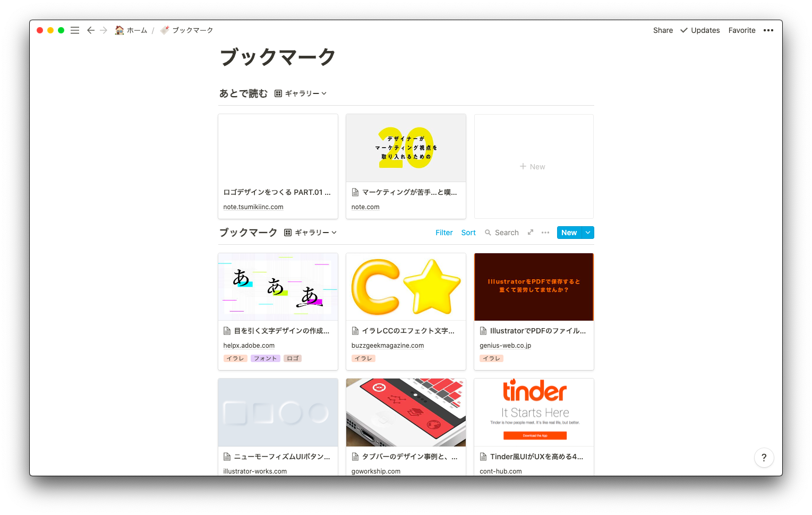Viewport: 812px width, 515px height.
Task: Go back with the left arrow
Action: 91,30
